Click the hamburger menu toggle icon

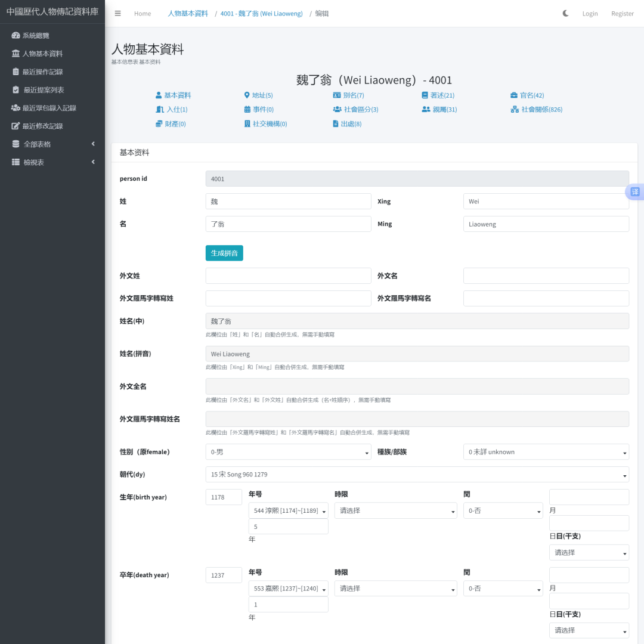tap(117, 13)
